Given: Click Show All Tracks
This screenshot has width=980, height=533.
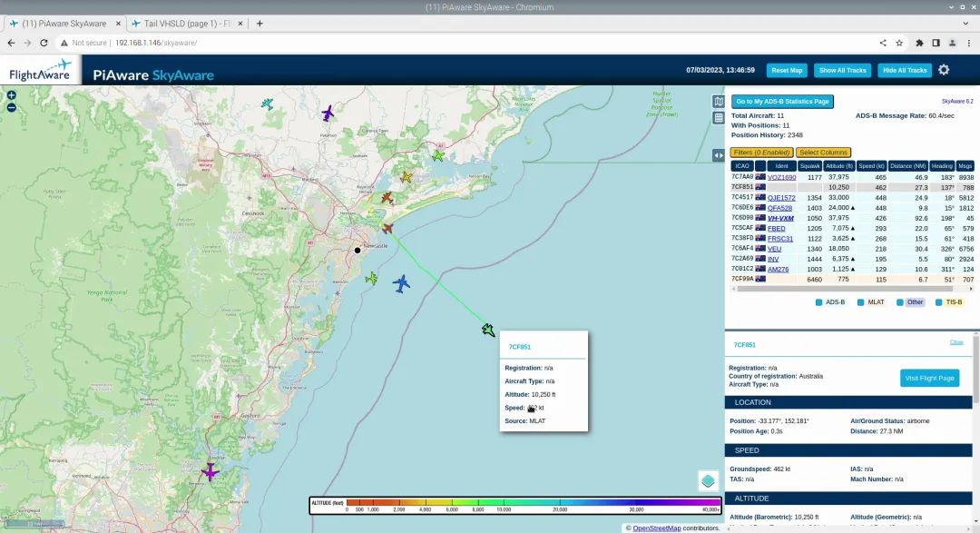Looking at the screenshot, I should pyautogui.click(x=842, y=70).
